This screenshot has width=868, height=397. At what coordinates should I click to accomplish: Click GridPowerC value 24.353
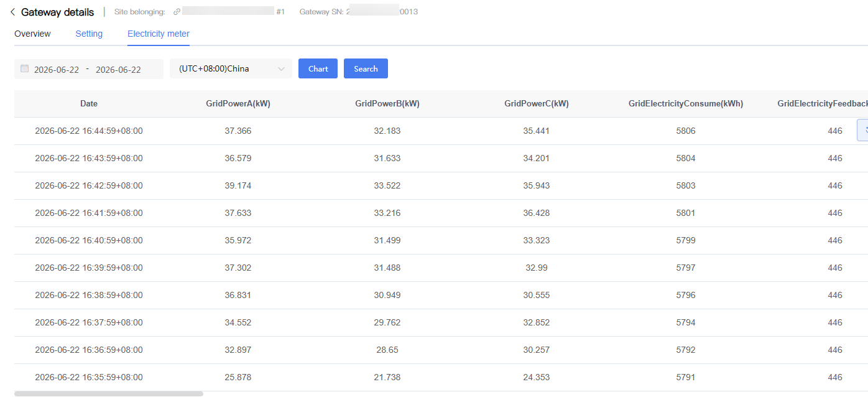pos(537,378)
